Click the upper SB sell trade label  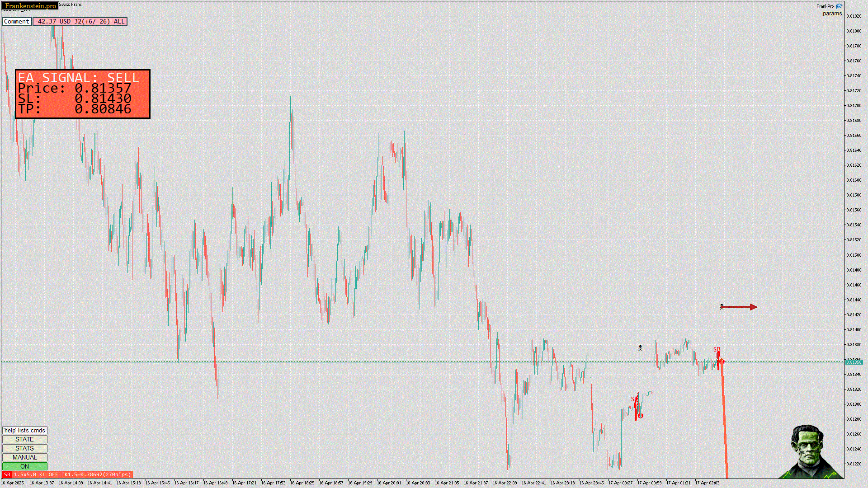pyautogui.click(x=717, y=349)
